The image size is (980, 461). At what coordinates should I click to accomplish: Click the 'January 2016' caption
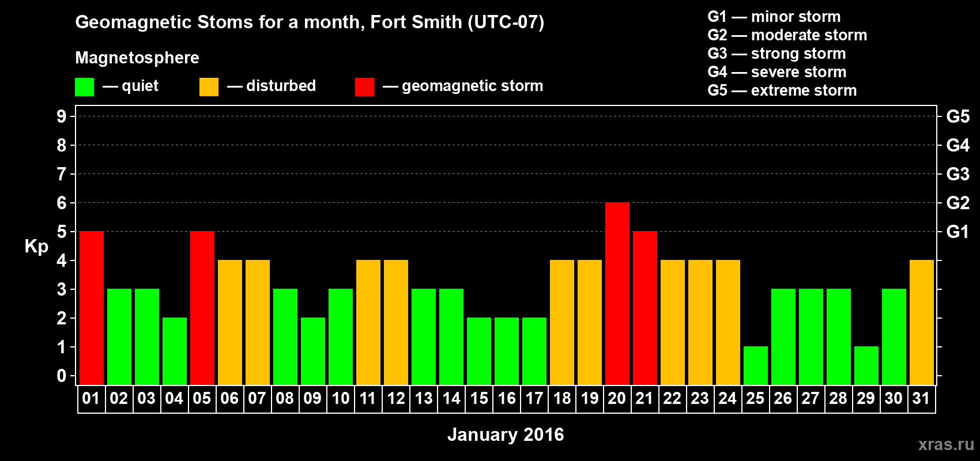(x=506, y=434)
